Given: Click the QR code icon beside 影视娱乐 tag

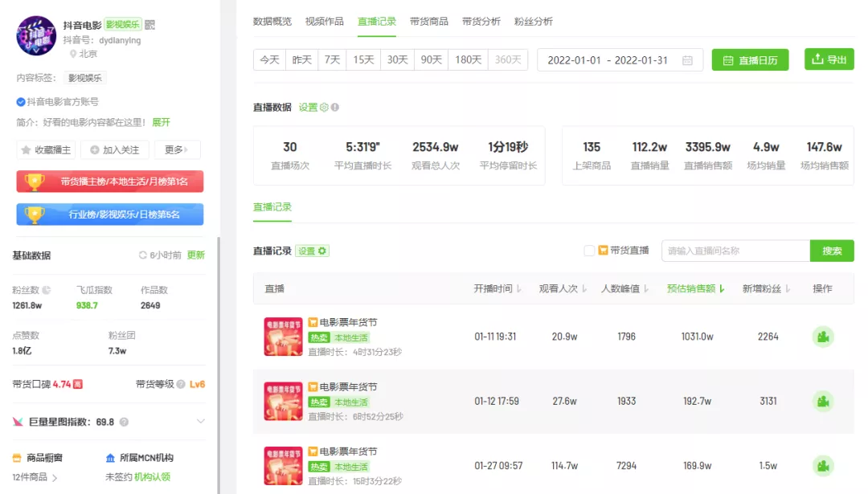Looking at the screenshot, I should point(150,25).
